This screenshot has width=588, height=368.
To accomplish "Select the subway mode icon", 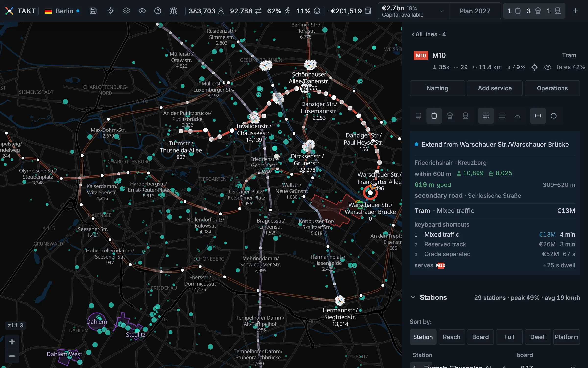I will point(450,116).
